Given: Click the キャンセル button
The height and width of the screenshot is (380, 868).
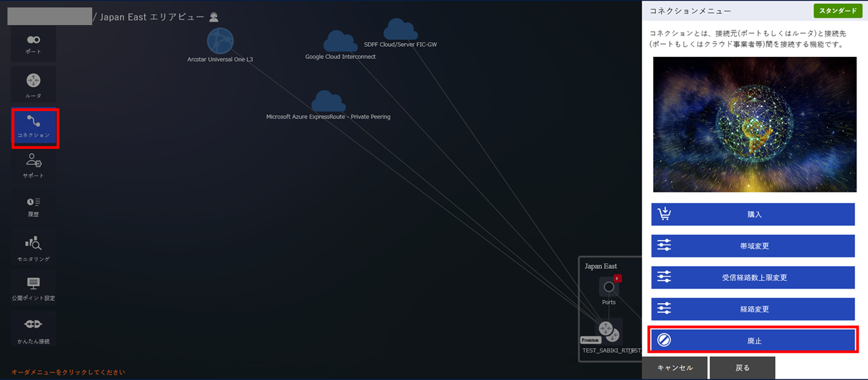Looking at the screenshot, I should click(x=675, y=368).
